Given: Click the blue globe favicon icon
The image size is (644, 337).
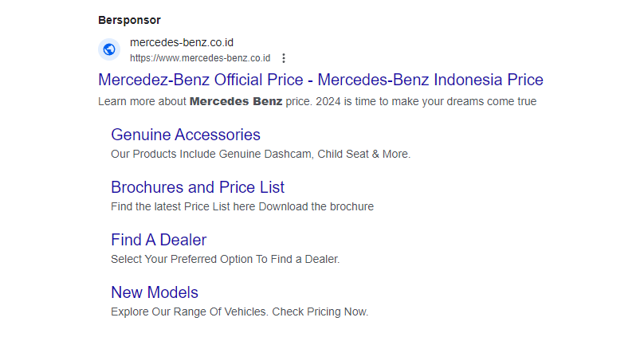Looking at the screenshot, I should [109, 49].
